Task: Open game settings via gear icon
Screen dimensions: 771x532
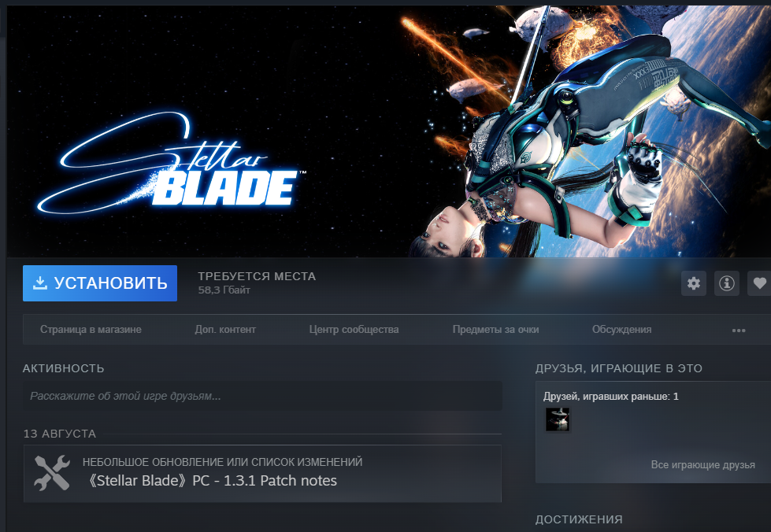Action: click(x=694, y=283)
